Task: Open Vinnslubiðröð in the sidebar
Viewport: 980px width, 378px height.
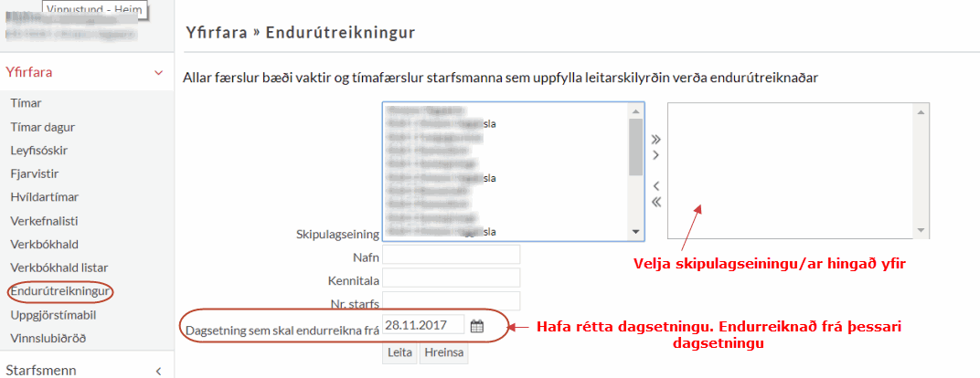Action: (48, 339)
